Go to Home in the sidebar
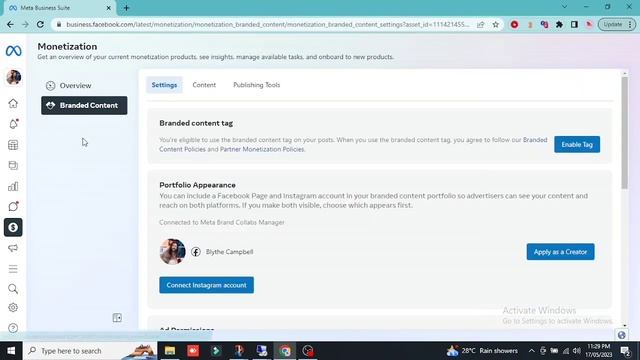Viewport: 640px width, 360px height. point(13,103)
